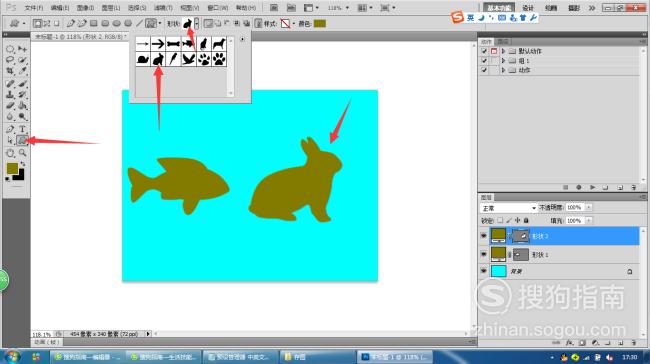Screen dimensions: 650x364
Task: Open the 设计 workspace button
Action: [528, 8]
